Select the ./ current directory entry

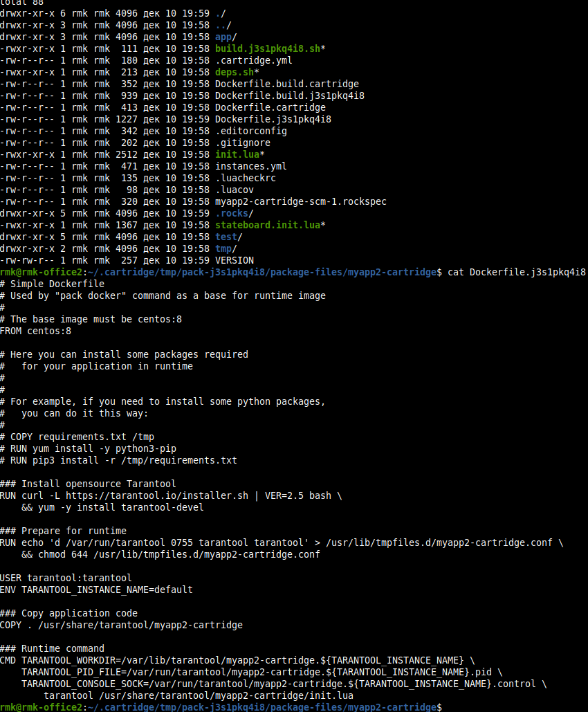[220, 14]
